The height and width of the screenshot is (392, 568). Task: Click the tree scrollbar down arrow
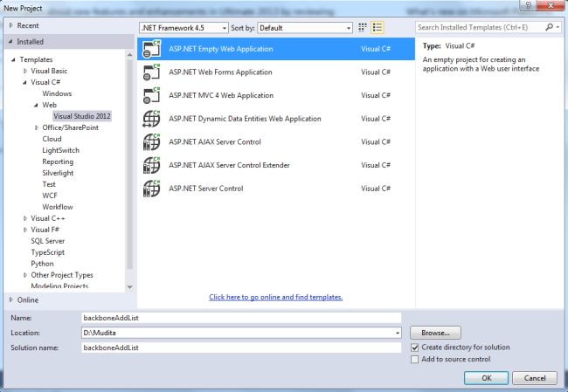pos(129,287)
